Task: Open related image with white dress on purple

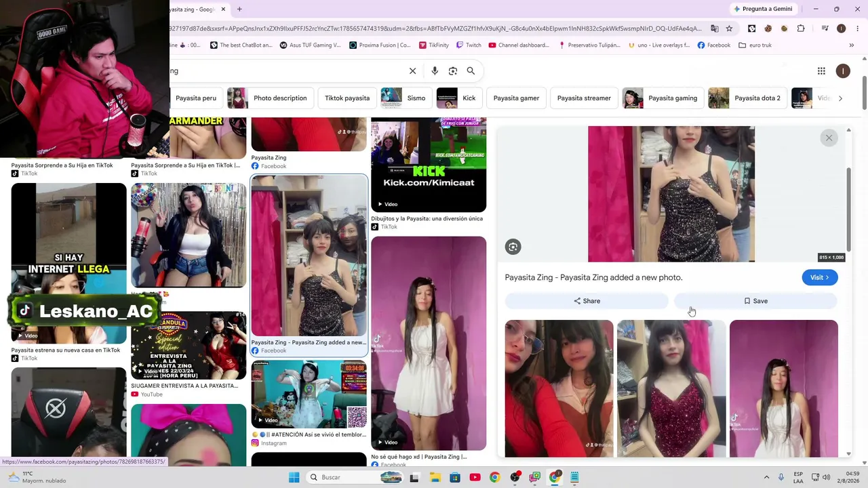Action: pyautogui.click(x=783, y=388)
